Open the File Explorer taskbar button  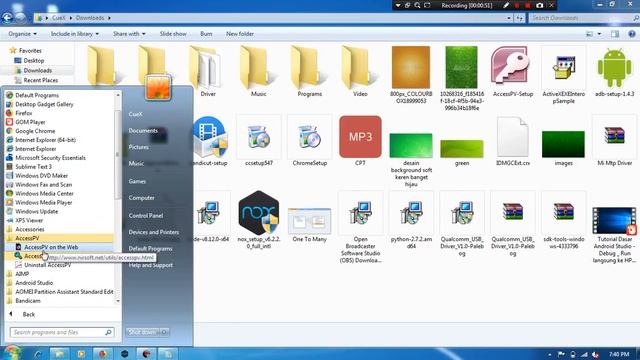pyautogui.click(x=60, y=353)
